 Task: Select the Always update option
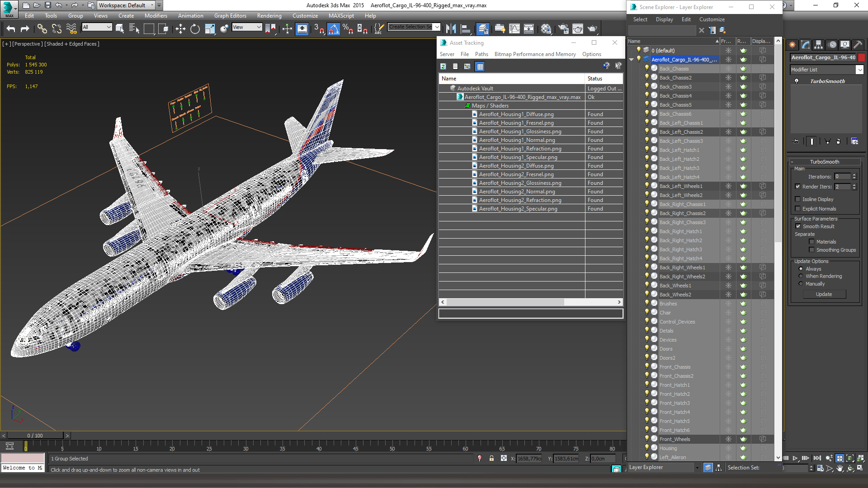801,269
